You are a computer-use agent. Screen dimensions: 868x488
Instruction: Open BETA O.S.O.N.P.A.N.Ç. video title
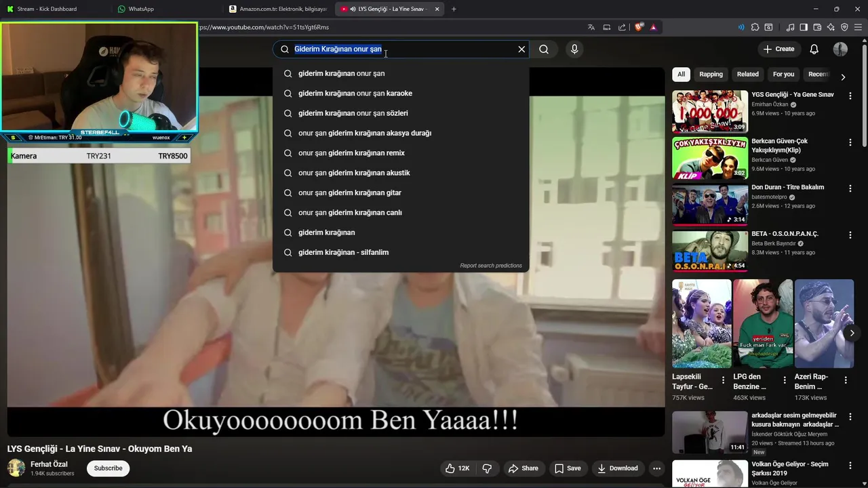785,234
